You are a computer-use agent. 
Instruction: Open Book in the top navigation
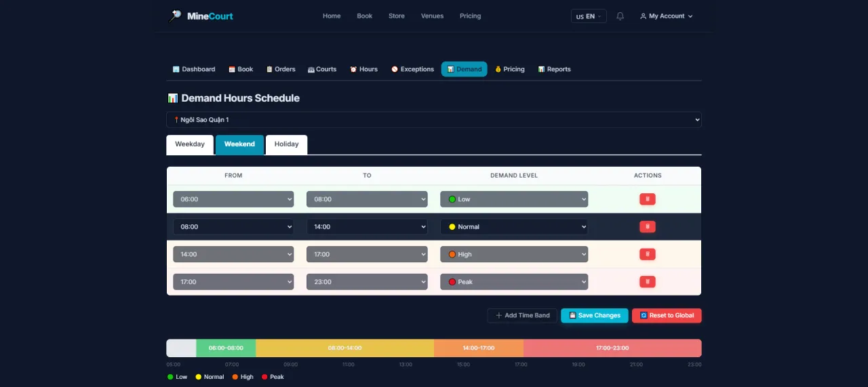[x=365, y=16]
